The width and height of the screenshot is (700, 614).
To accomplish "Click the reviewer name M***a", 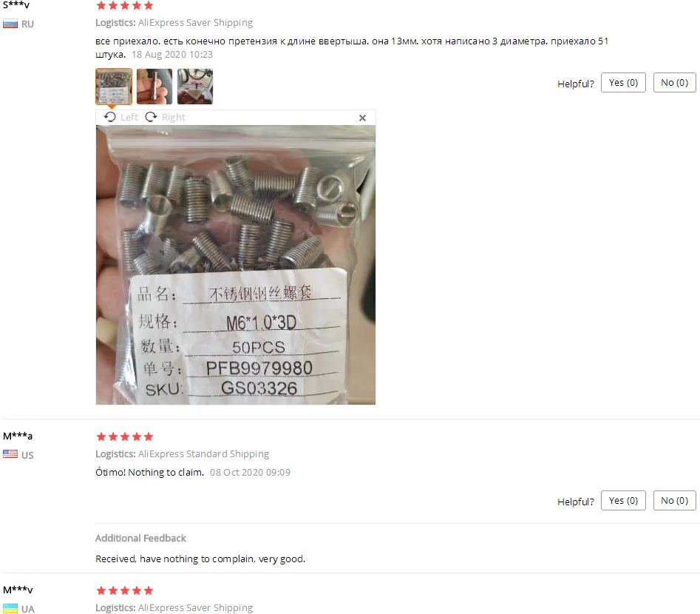I will [18, 436].
